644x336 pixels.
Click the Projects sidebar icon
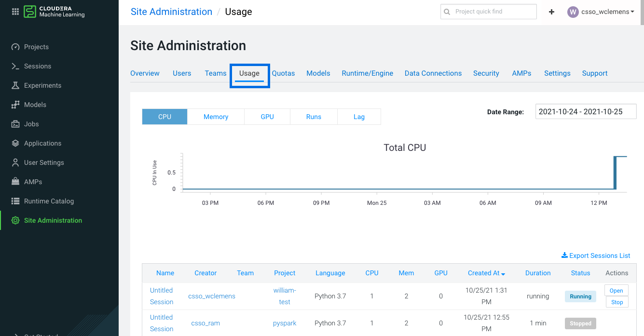click(x=15, y=47)
